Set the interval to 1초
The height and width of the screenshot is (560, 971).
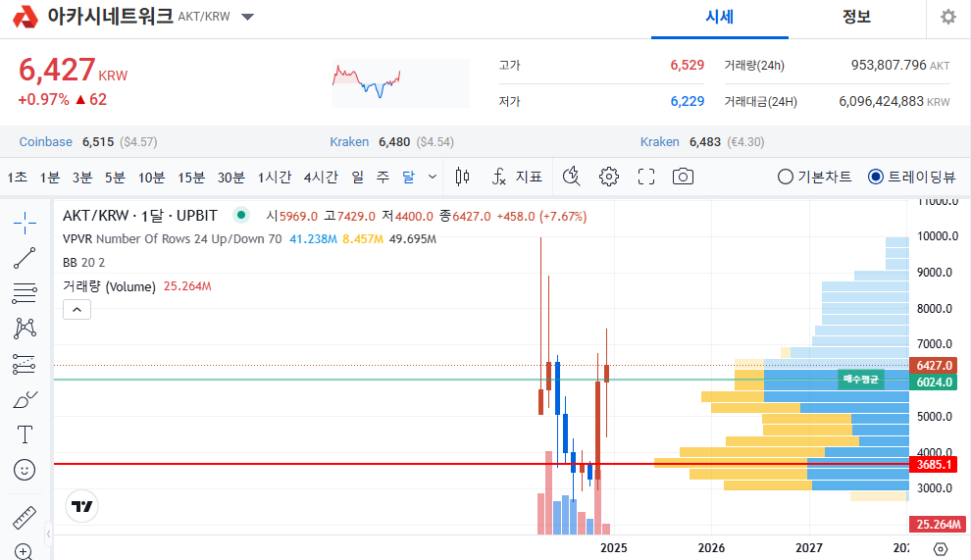click(18, 178)
